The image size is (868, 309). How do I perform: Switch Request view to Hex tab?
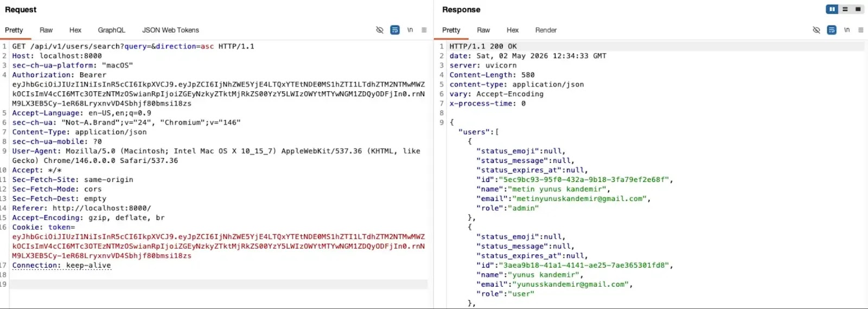(75, 30)
